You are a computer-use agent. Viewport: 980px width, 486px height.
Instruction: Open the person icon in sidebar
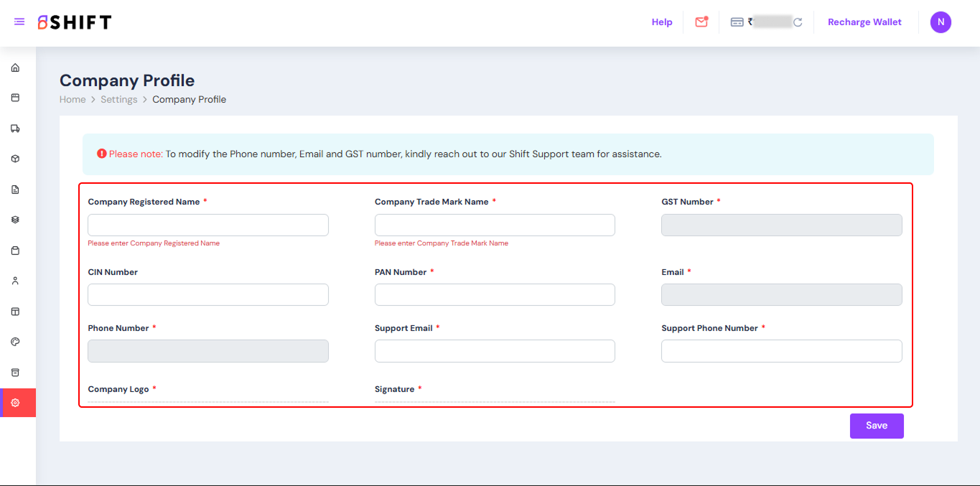15,281
